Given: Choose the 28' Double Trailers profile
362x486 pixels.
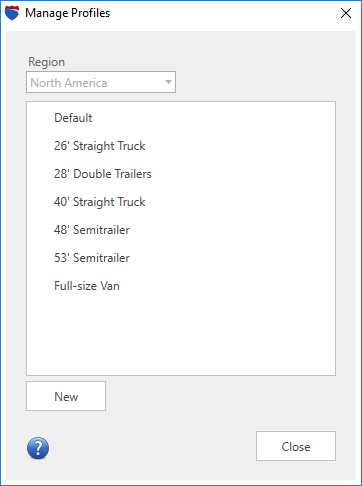Looking at the screenshot, I should pos(181,174).
